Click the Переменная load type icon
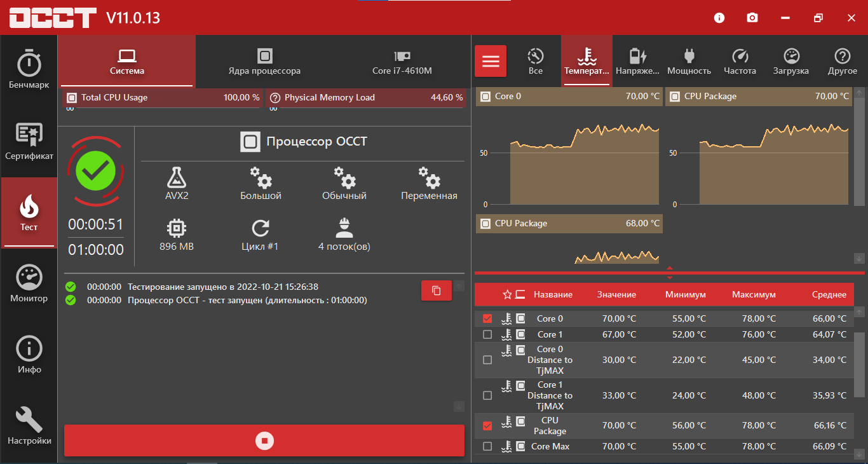This screenshot has height=464, width=868. tap(429, 177)
